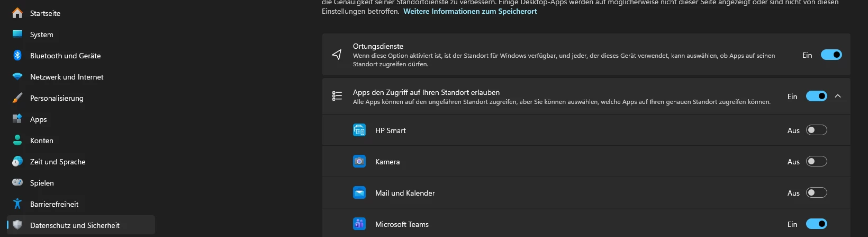Select Datenschutz und Sicherheit in sidebar

pyautogui.click(x=75, y=225)
